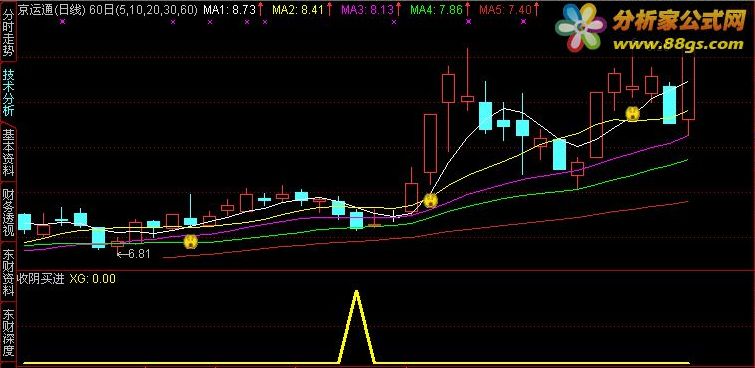
Task: Open the 分时走势 side tab
Action: 8,31
